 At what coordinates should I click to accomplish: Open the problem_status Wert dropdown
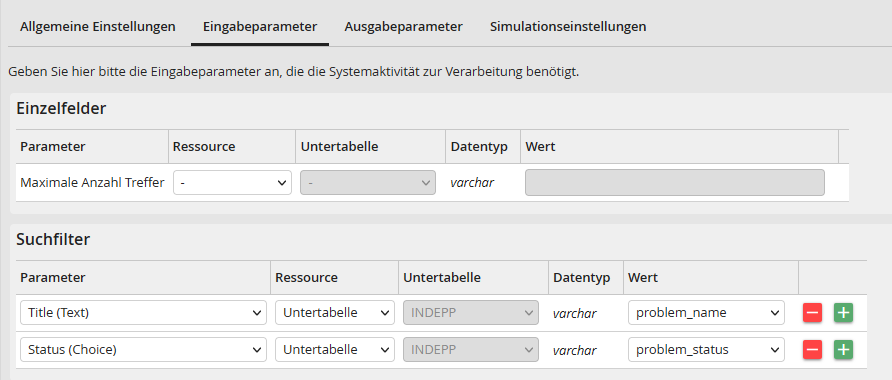point(706,349)
